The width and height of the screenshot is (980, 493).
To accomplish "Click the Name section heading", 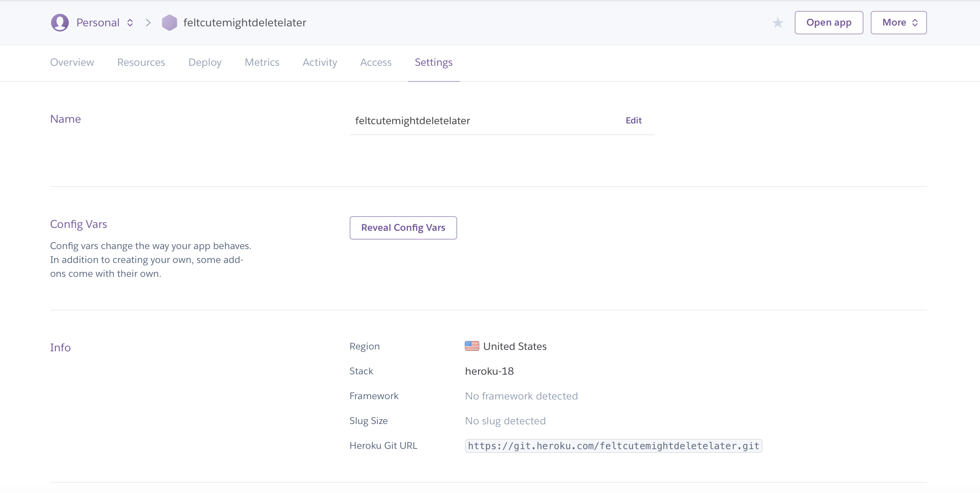I will pyautogui.click(x=65, y=119).
